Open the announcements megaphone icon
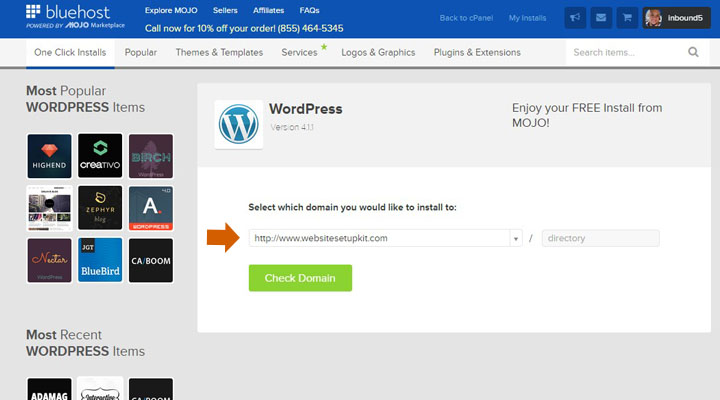The height and width of the screenshot is (400, 720). point(575,18)
